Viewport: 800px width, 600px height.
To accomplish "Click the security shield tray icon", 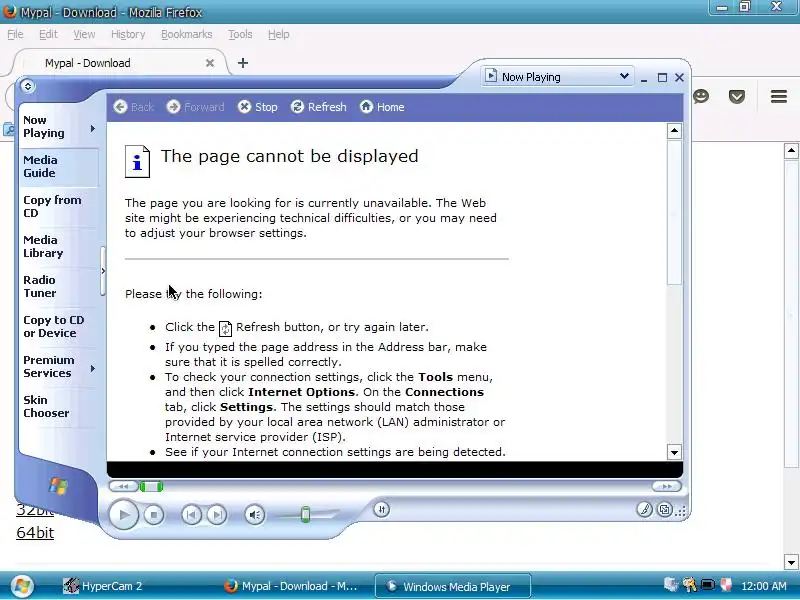I will point(726,585).
